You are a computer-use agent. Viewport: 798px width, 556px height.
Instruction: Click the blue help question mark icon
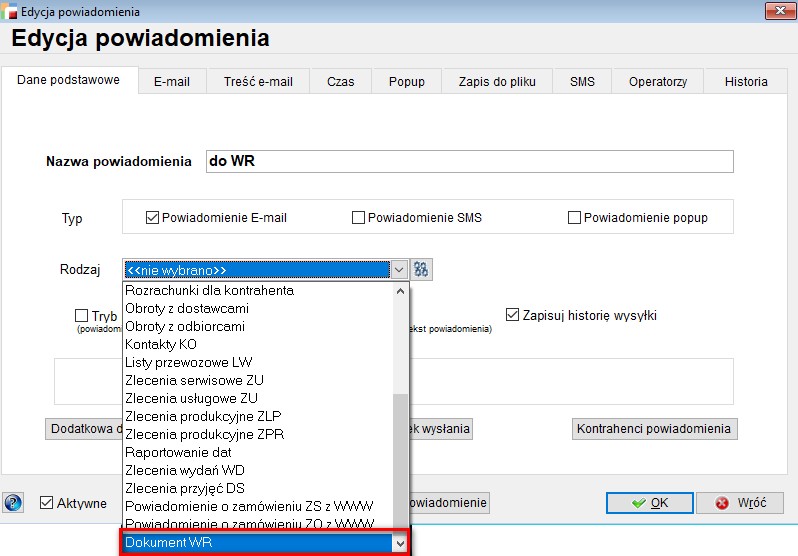tap(14, 502)
